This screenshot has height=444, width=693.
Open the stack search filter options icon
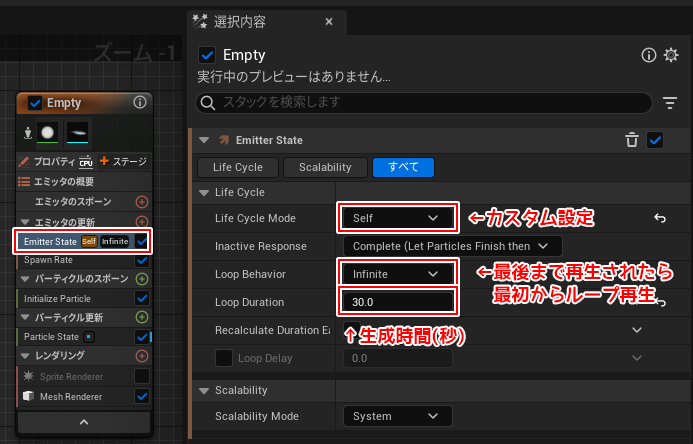point(670,102)
